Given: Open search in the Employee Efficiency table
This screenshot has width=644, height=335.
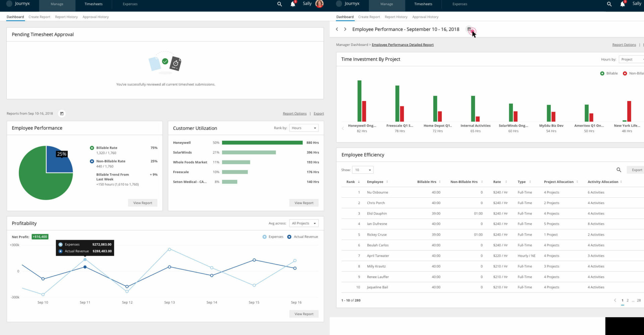Looking at the screenshot, I should (x=619, y=170).
